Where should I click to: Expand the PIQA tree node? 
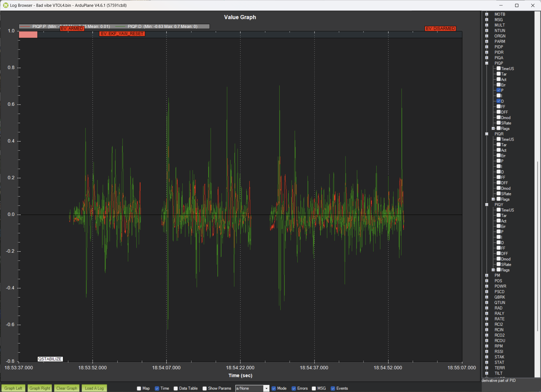(x=487, y=58)
